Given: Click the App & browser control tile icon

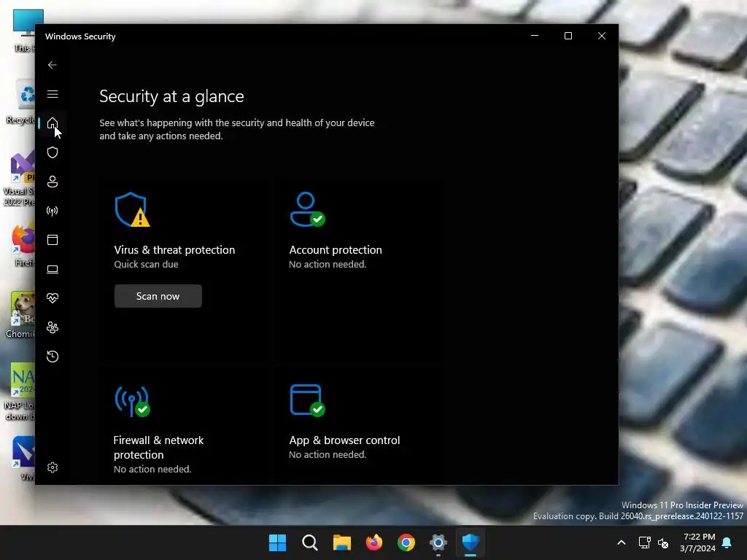Looking at the screenshot, I should 307,400.
